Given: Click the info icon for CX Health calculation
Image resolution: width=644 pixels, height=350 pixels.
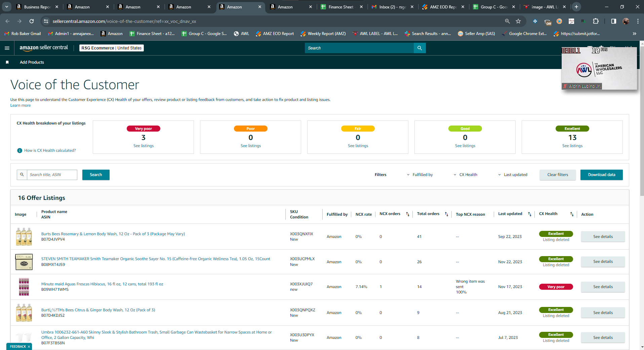Looking at the screenshot, I should (20, 150).
